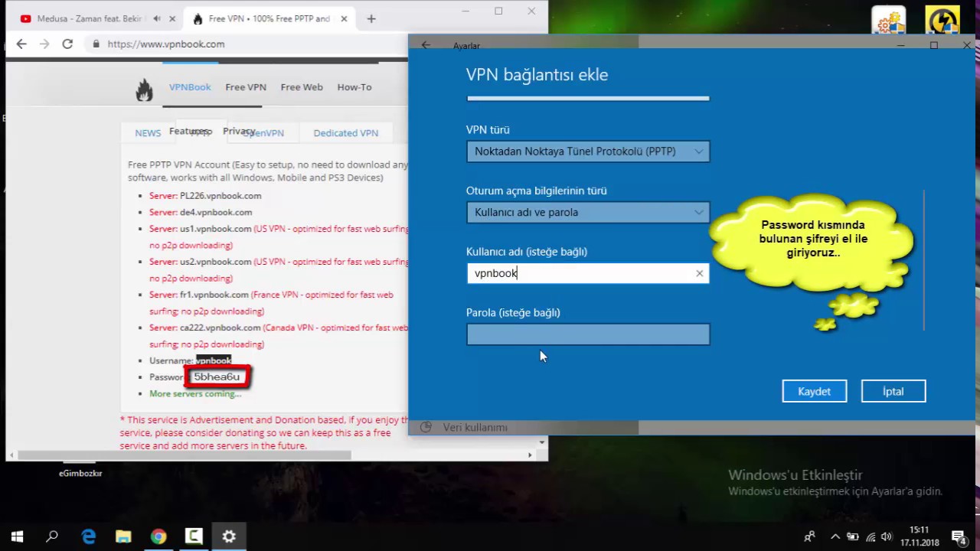Open the Wi-Fi network flyout

pyautogui.click(x=871, y=536)
